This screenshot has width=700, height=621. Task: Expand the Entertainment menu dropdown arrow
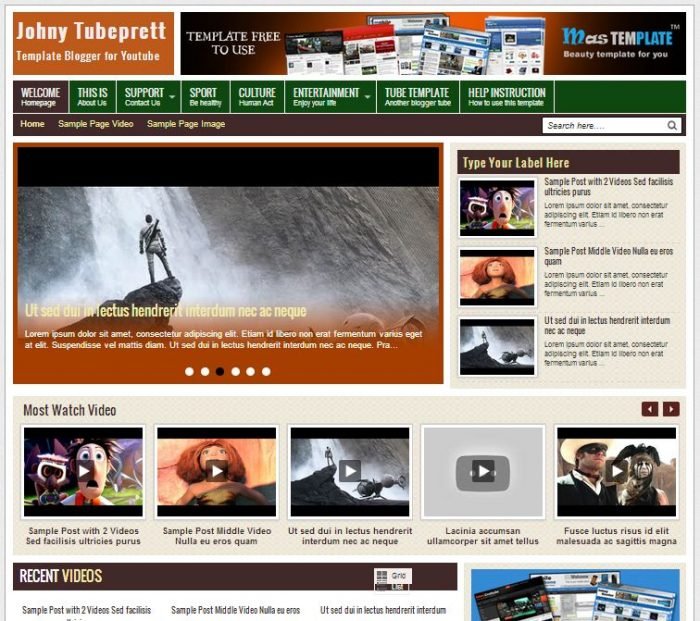(368, 96)
